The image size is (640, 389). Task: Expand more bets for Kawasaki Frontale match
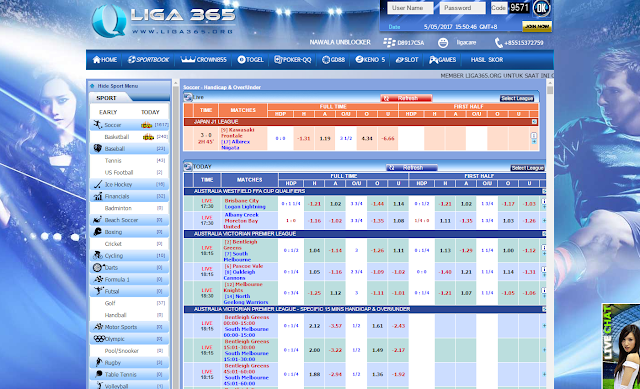[534, 142]
